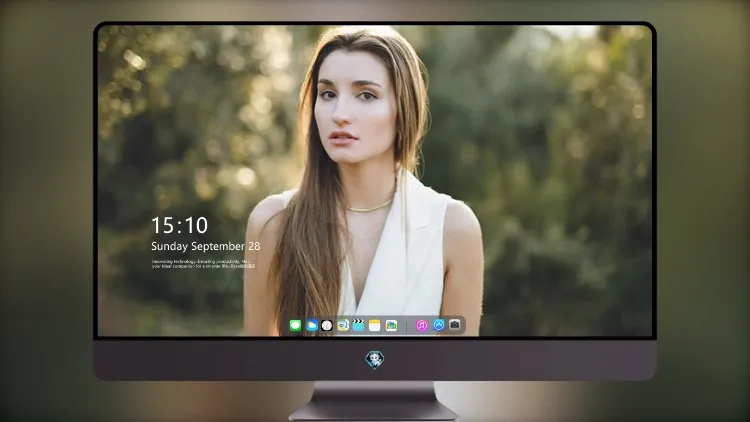This screenshot has width=750, height=422.
Task: Launch the Weather app from the dock
Action: point(312,326)
